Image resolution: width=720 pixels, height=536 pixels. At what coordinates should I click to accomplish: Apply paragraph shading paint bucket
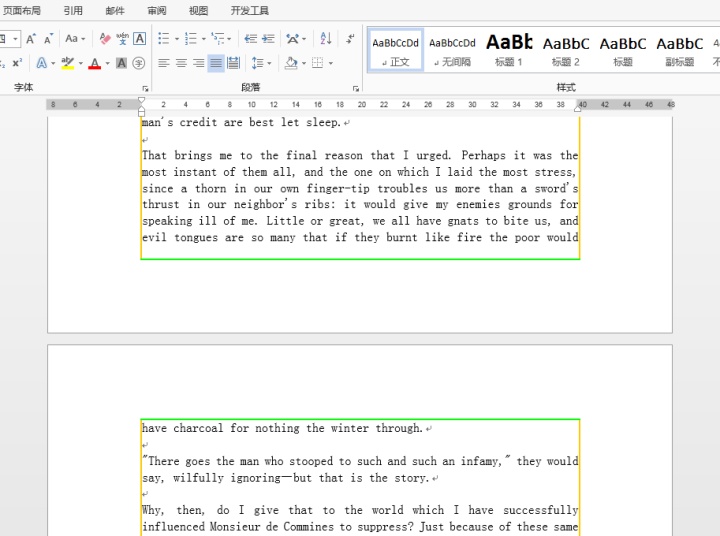pos(291,63)
